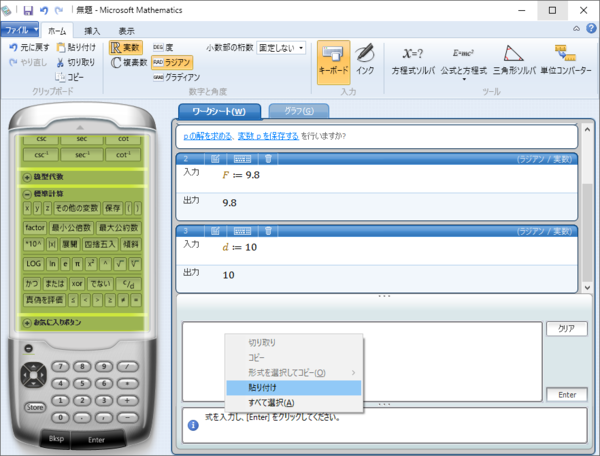Screen dimensions: 600x456
Task: Choose 貼り付け paste from context menu
Action: [293, 388]
